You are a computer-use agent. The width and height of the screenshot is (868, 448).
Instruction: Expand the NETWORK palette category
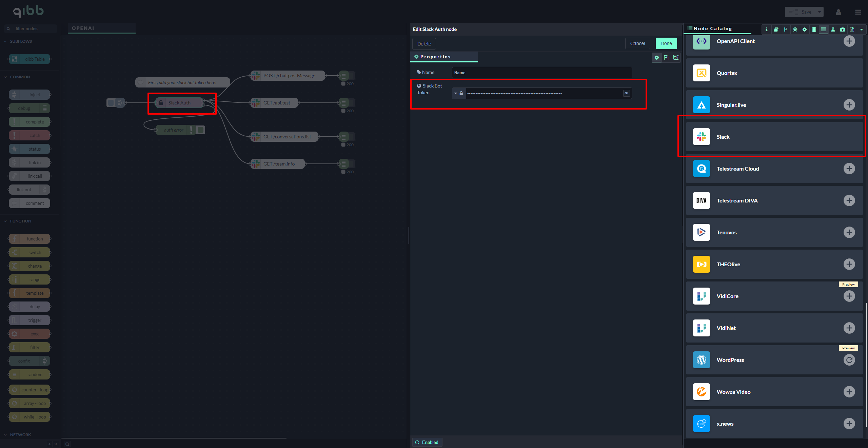[x=20, y=435]
